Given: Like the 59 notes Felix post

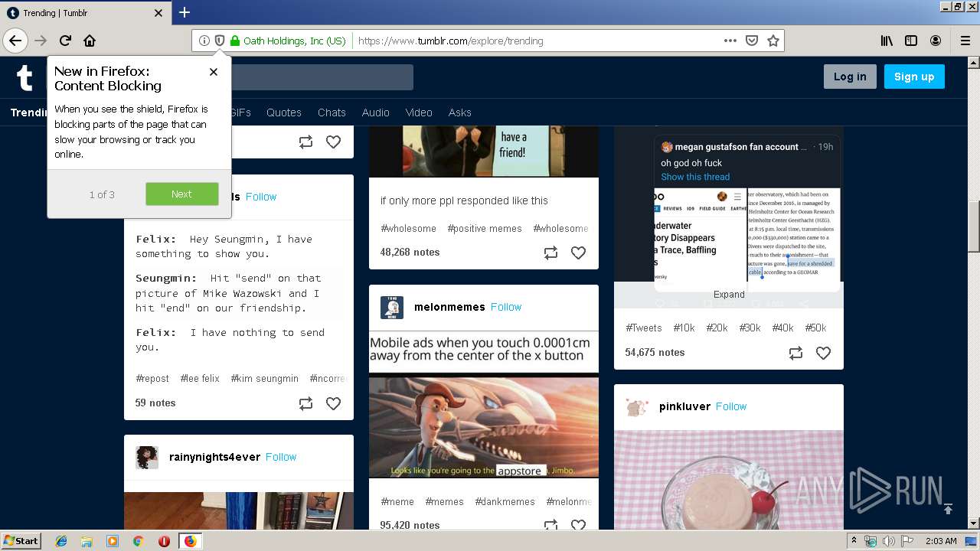Looking at the screenshot, I should [x=333, y=403].
